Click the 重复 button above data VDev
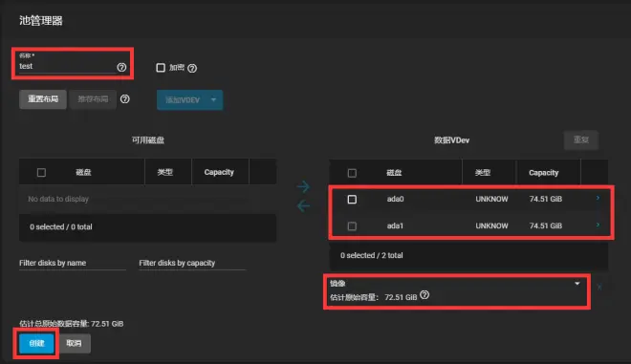This screenshot has height=364, width=631. point(581,140)
